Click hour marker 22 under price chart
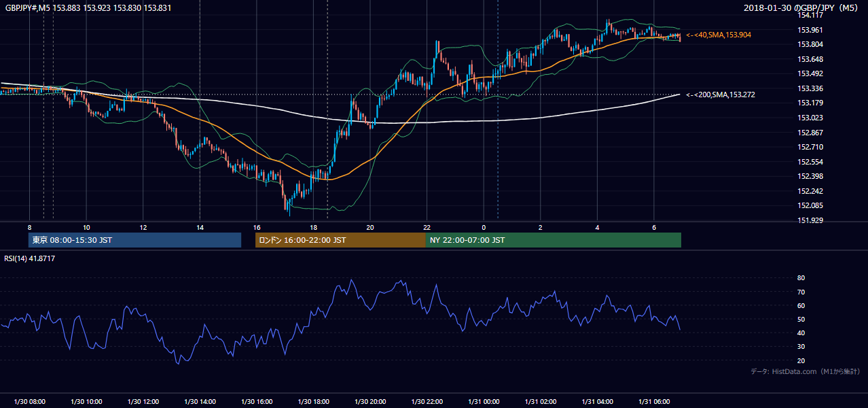Image resolution: width=868 pixels, height=408 pixels. point(427,227)
